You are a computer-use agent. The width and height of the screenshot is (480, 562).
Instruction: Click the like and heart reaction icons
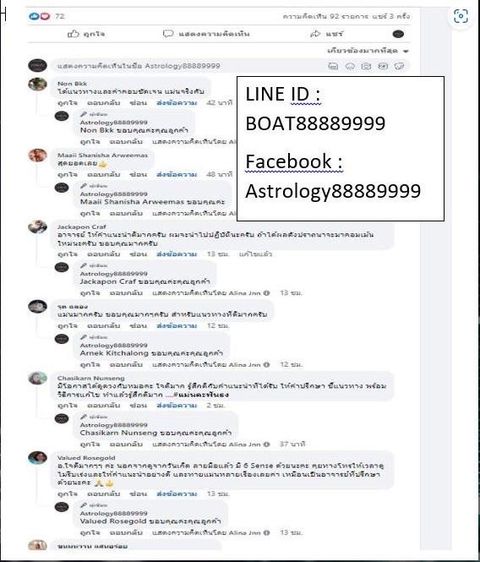pyautogui.click(x=39, y=16)
